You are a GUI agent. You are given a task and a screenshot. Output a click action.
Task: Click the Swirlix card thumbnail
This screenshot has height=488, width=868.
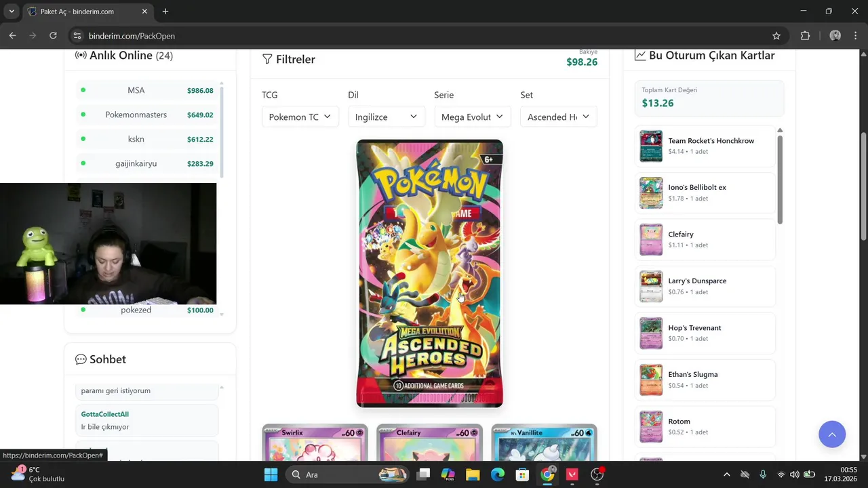pos(315,443)
